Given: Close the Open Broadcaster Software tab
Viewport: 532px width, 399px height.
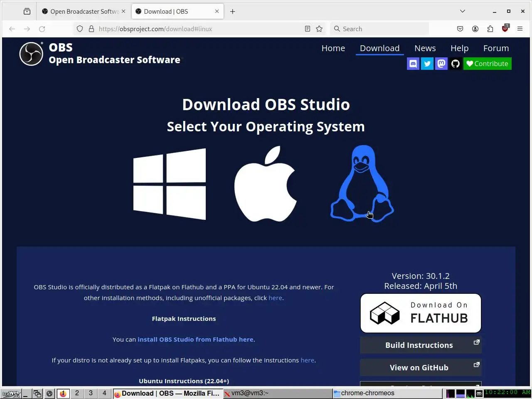Looking at the screenshot, I should 123,11.
